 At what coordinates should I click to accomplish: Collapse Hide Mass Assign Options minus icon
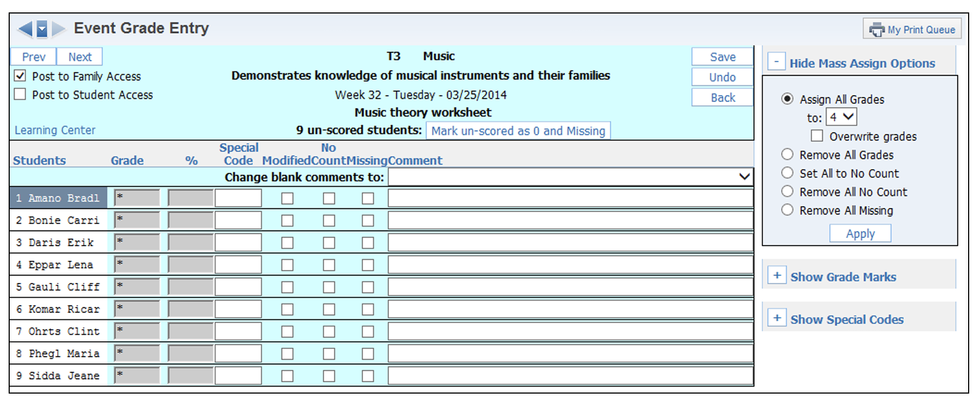click(776, 62)
